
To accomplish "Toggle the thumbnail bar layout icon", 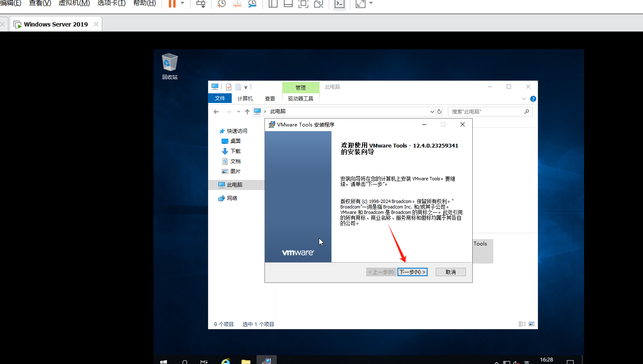I will tap(288, 4).
